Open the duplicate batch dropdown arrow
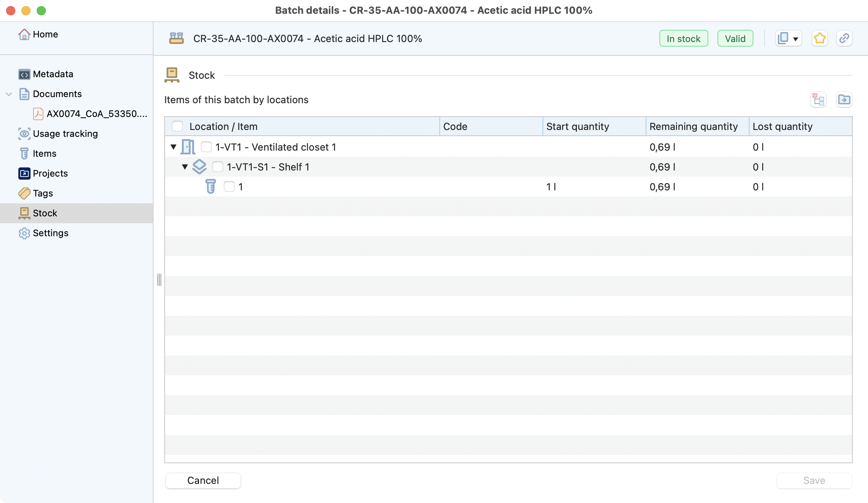868x503 pixels. [x=795, y=39]
